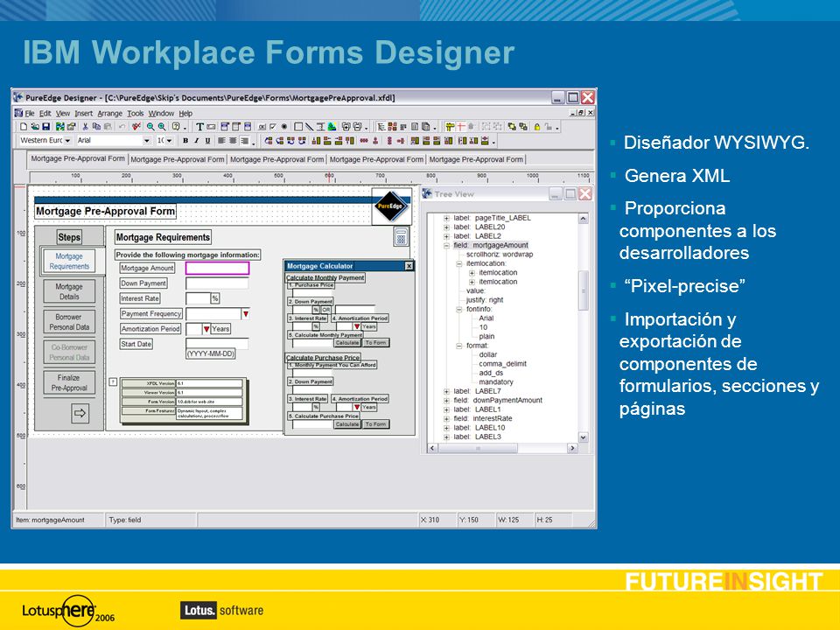Click the right-arrow next-step icon in the Steps panel
Screen dimensions: 840x630
pyautogui.click(x=80, y=413)
